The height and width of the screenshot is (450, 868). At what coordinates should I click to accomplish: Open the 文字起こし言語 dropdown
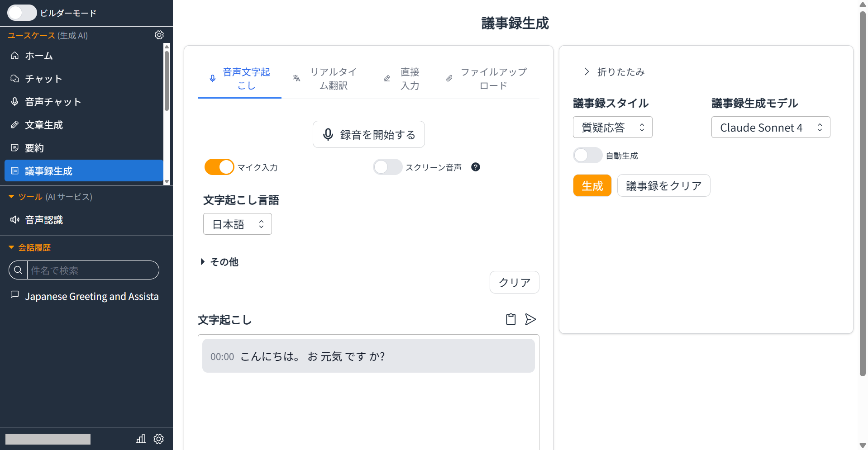tap(237, 223)
